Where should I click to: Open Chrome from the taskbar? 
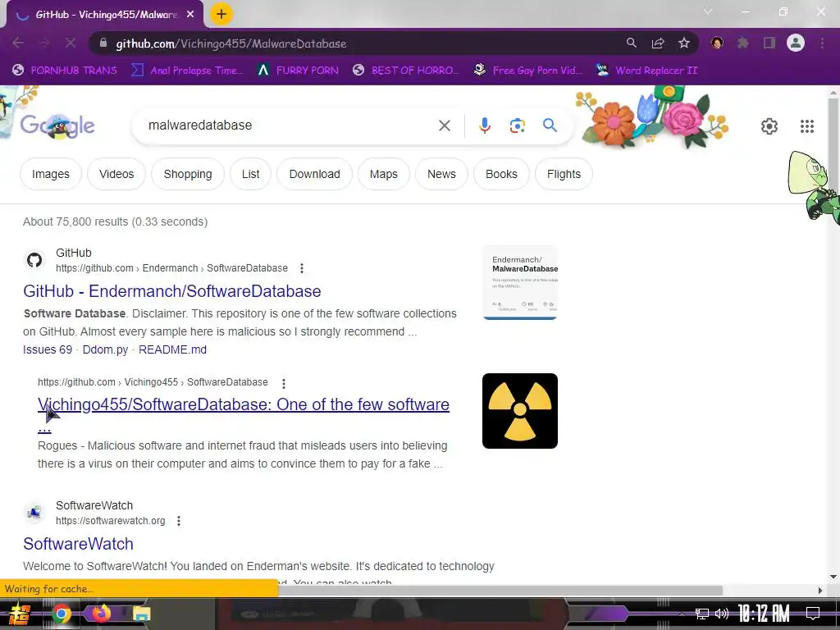point(61,614)
